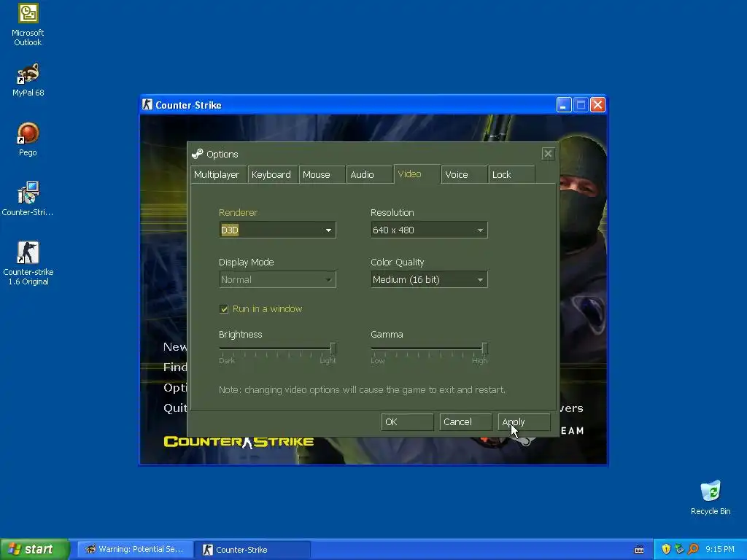Select the Video tab
This screenshot has height=560, width=747.
coord(417,174)
